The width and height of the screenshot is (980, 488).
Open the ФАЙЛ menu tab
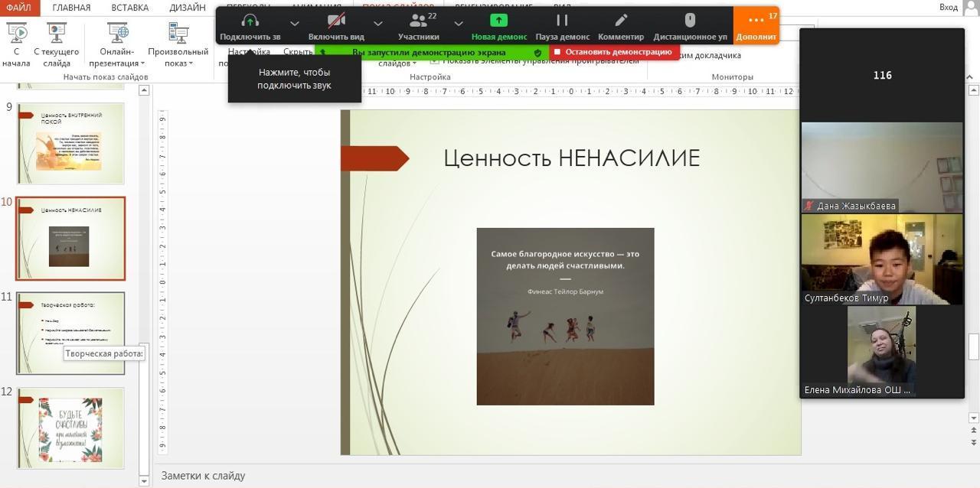18,8
